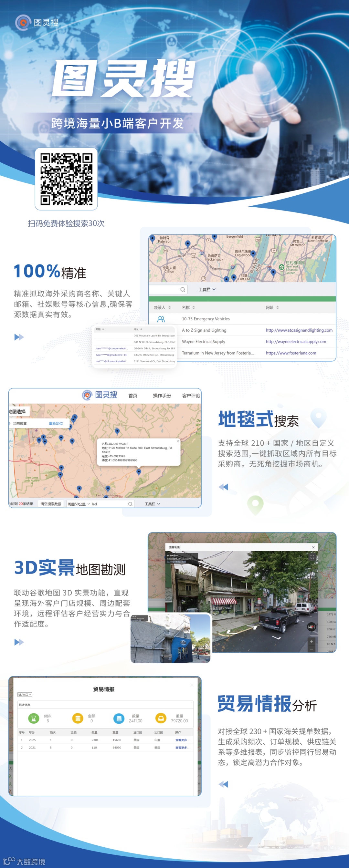Screen dimensions: 349x868
Task: Click the search field containing led
Action: (113, 504)
